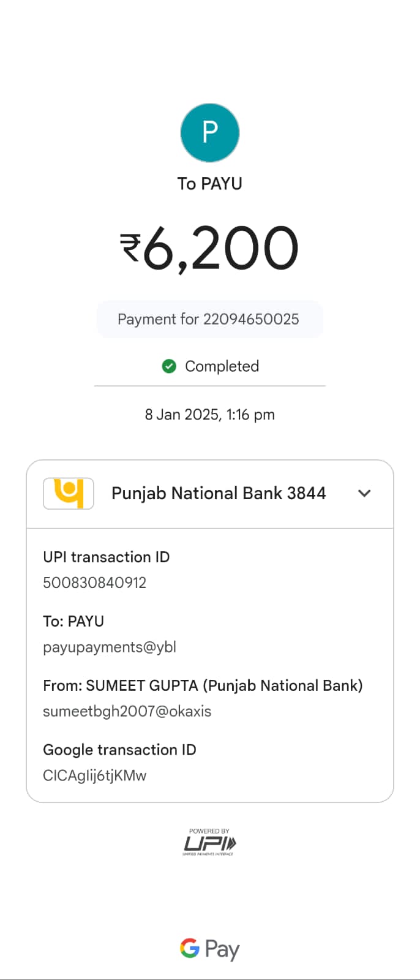420x980 pixels.
Task: Tap the "To PAYU" recipient name
Action: coord(209,184)
